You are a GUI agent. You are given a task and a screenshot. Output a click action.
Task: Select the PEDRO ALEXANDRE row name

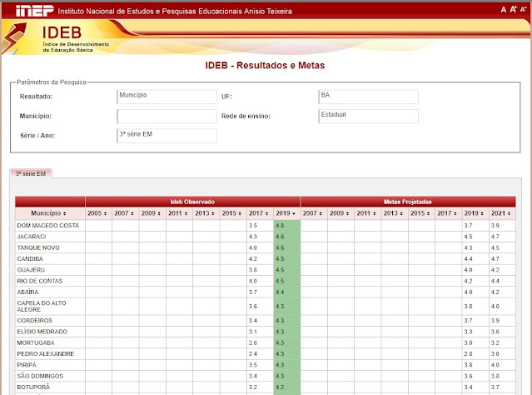[46, 354]
